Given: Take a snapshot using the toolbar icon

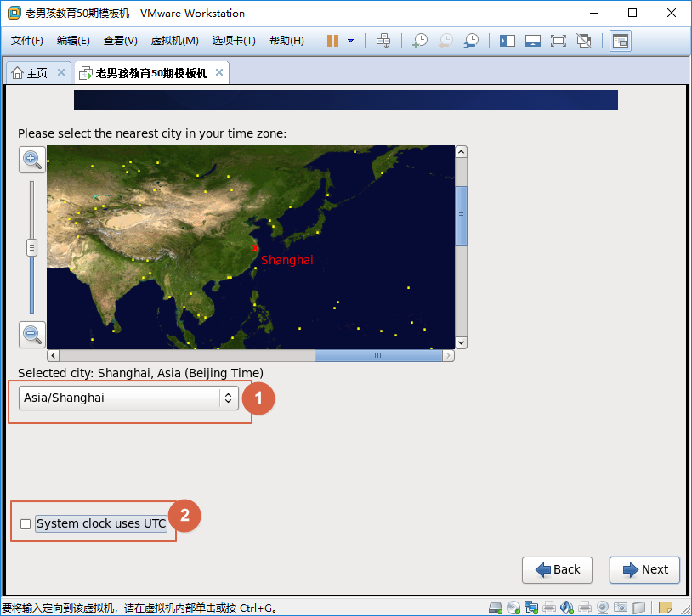Looking at the screenshot, I should 419,41.
